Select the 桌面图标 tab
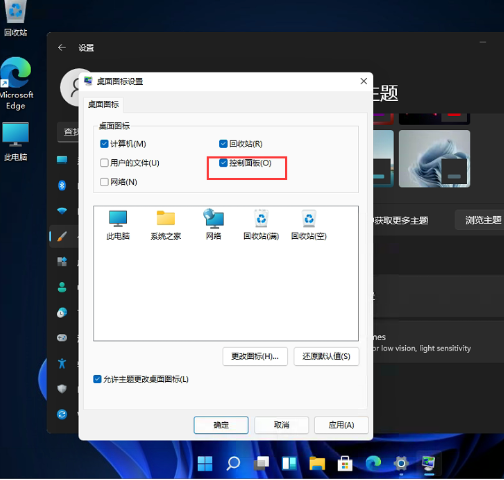Image resolution: width=504 pixels, height=480 pixels. coord(103,105)
